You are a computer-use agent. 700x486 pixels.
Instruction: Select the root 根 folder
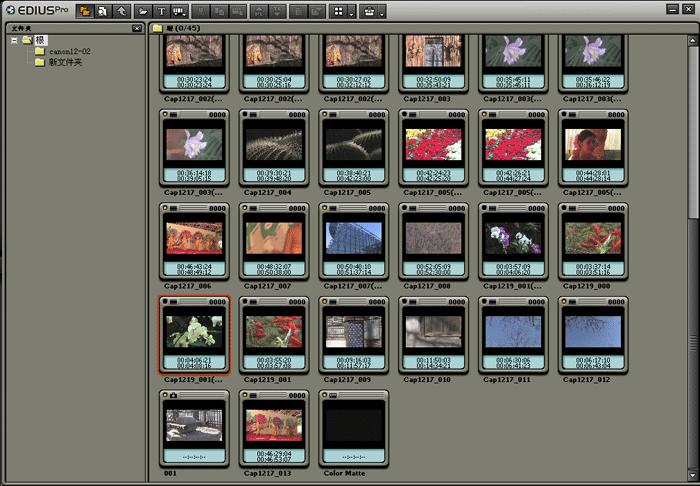pyautogui.click(x=40, y=40)
